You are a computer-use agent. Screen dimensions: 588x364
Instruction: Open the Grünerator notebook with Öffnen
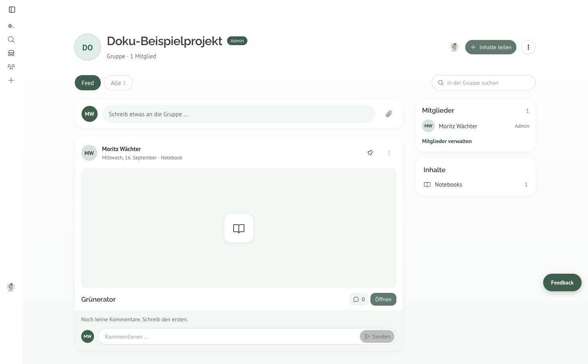coord(383,299)
